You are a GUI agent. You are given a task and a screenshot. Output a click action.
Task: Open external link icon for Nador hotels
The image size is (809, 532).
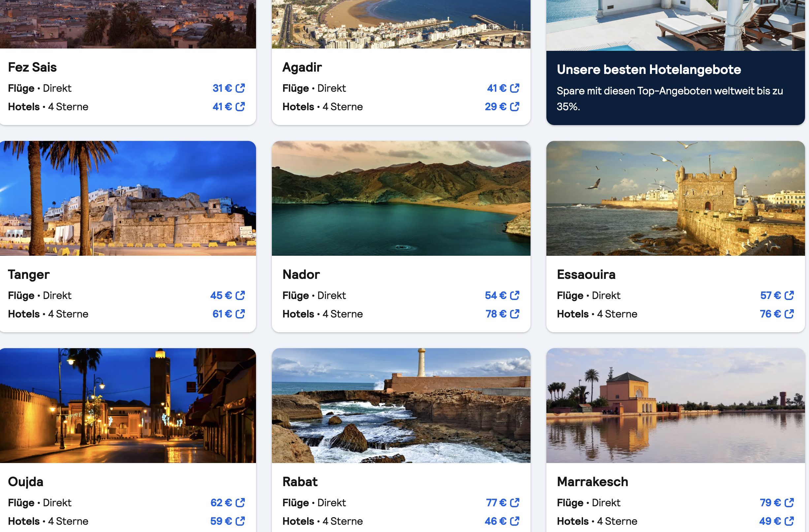pos(515,314)
